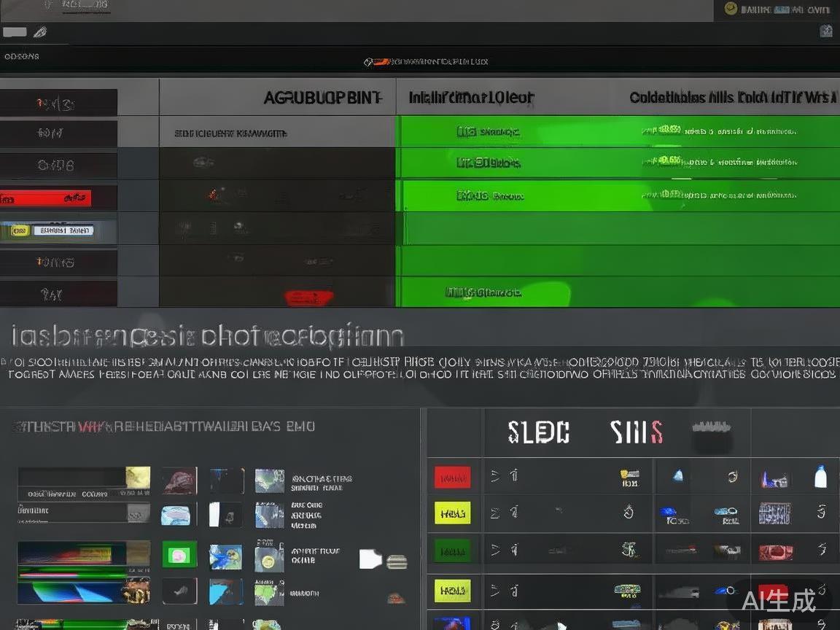Click the white bottle icon in the first grid row

click(821, 477)
